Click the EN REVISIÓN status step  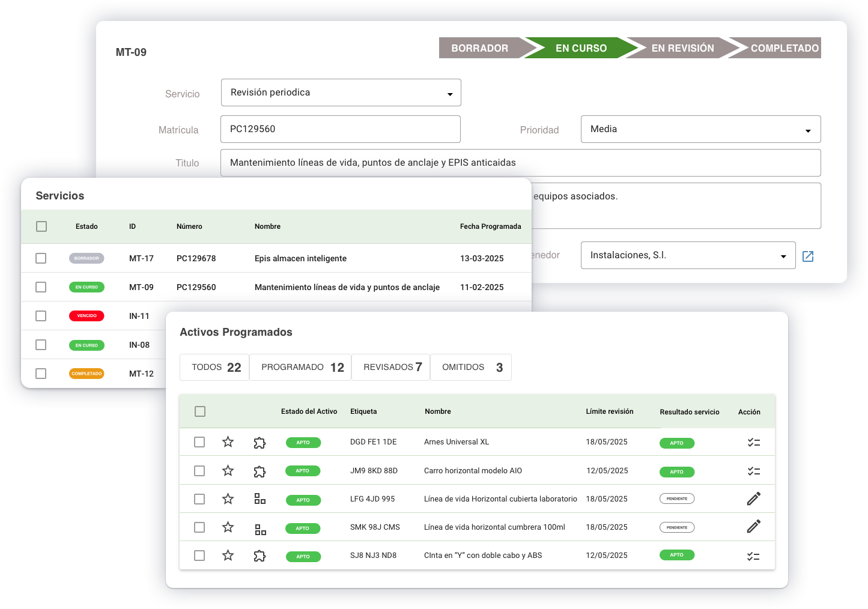[682, 48]
